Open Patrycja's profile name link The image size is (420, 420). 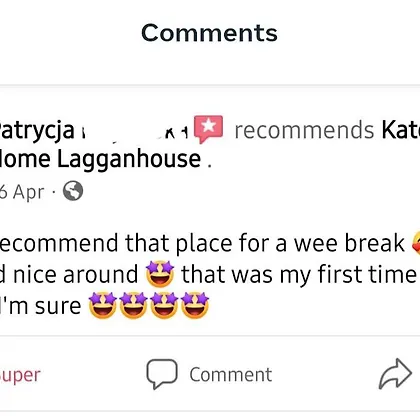tap(37, 130)
